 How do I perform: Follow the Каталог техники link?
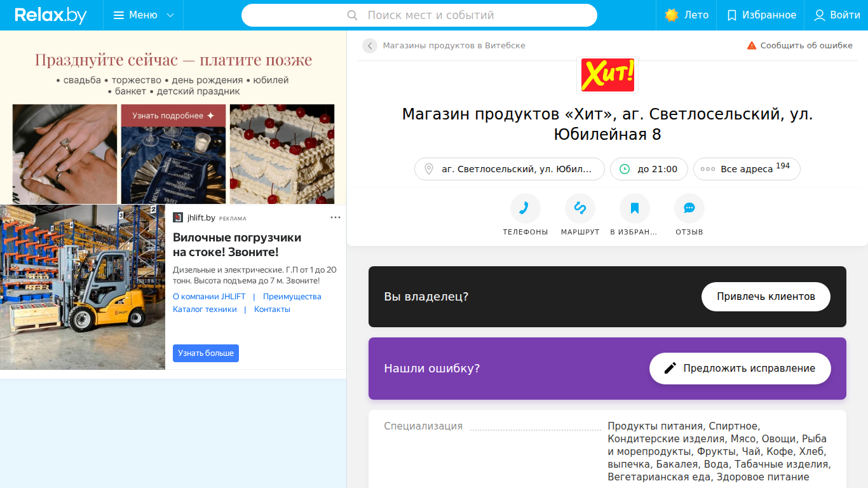pyautogui.click(x=205, y=309)
